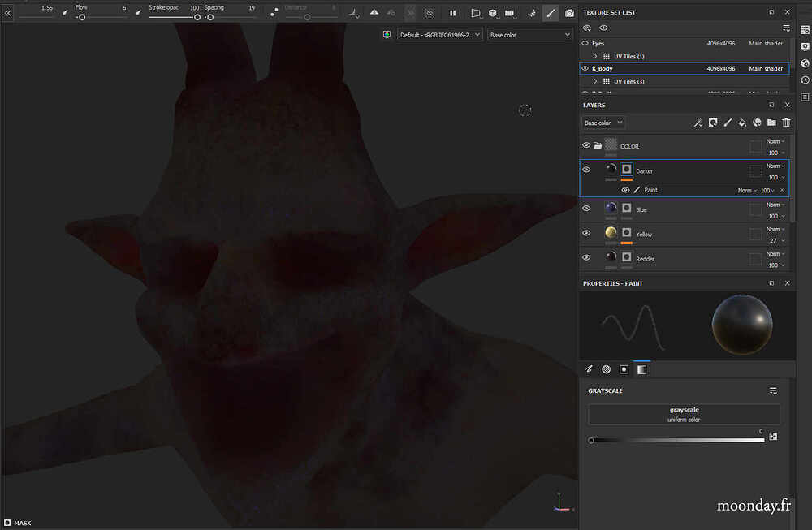
Task: Hide the COLOR folder layer
Action: click(x=586, y=145)
